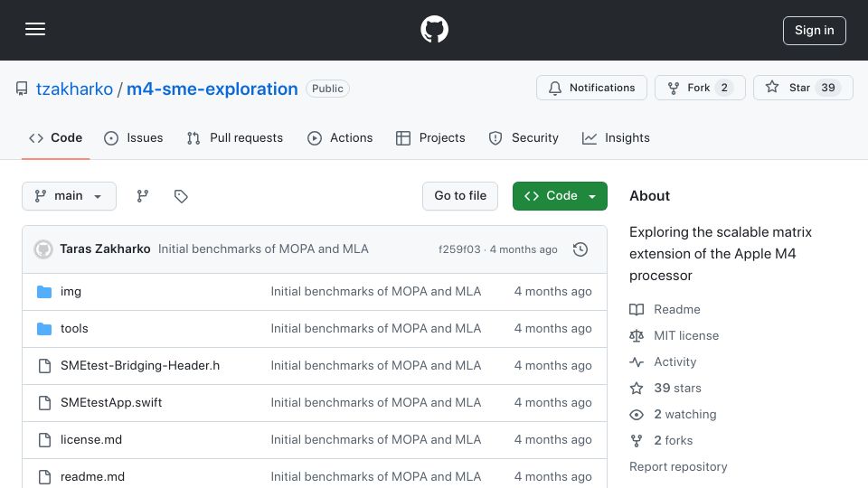This screenshot has width=868, height=488.
Task: Click the Go to file button
Action: pos(460,196)
